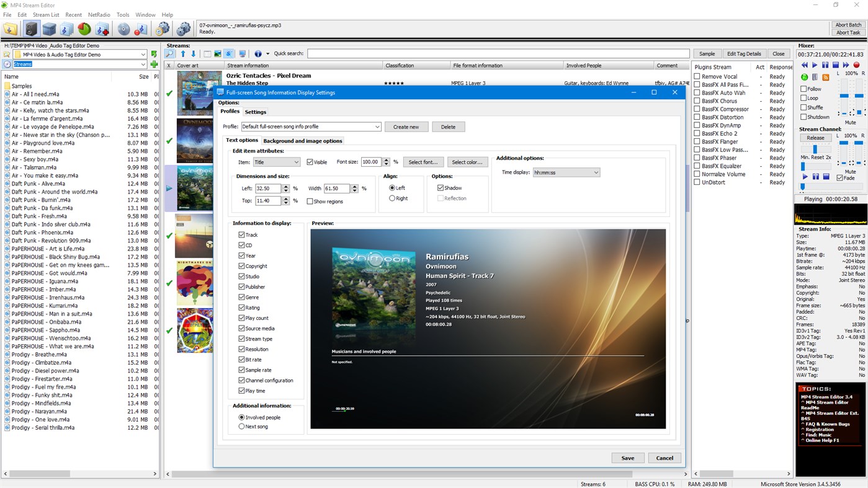Select the add-music-files icon with red plus
The image size is (868, 488).
tap(101, 28)
